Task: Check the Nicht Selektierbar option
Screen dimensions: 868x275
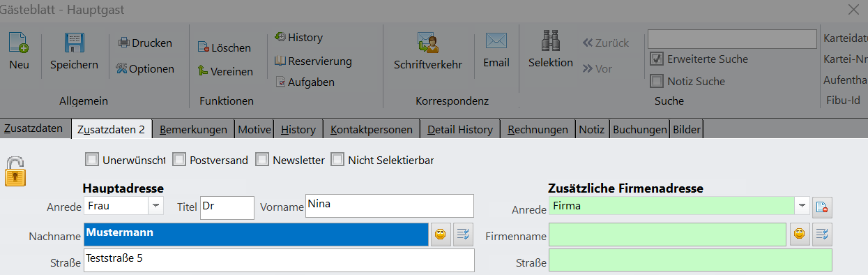Action: click(337, 160)
